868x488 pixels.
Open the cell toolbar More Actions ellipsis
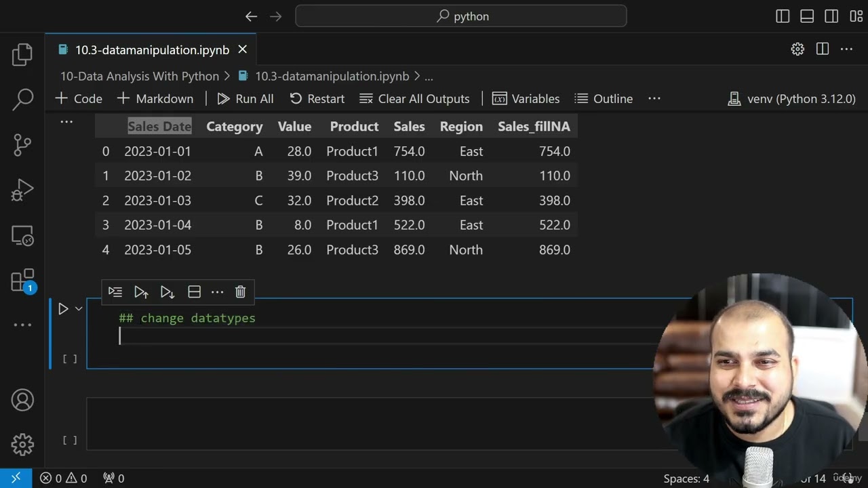[217, 291]
